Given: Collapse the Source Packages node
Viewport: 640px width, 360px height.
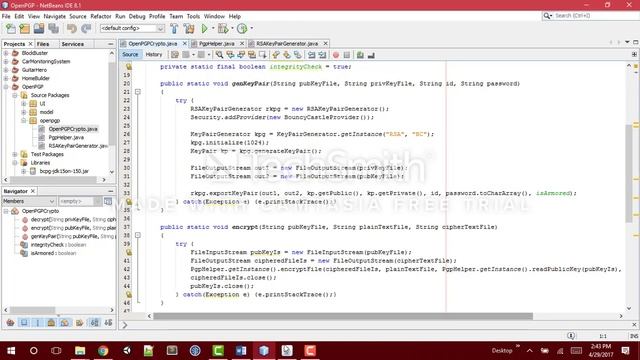Looking at the screenshot, I should pyautogui.click(x=15, y=95).
